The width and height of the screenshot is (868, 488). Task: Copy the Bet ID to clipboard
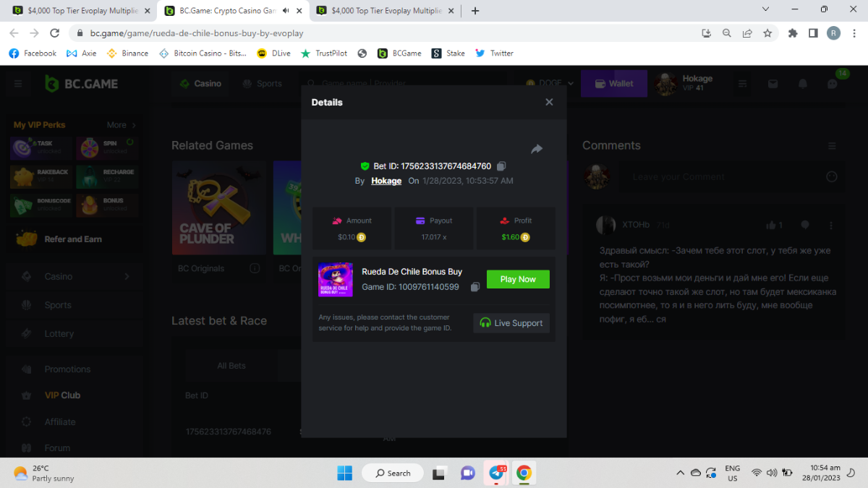pyautogui.click(x=502, y=166)
